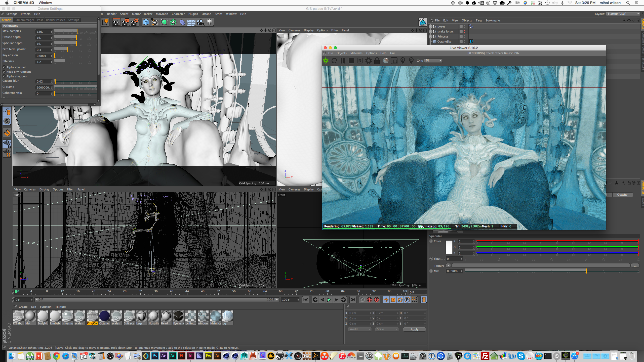Screen dimensions: 644x362
Task: Click the record active objects keyframe button
Action: (362, 300)
